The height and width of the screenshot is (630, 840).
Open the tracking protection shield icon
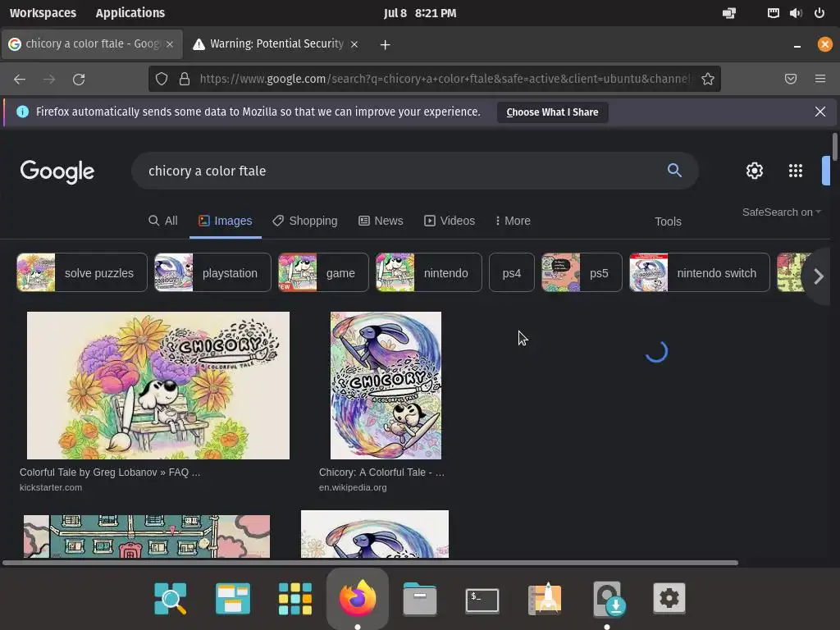tap(162, 80)
